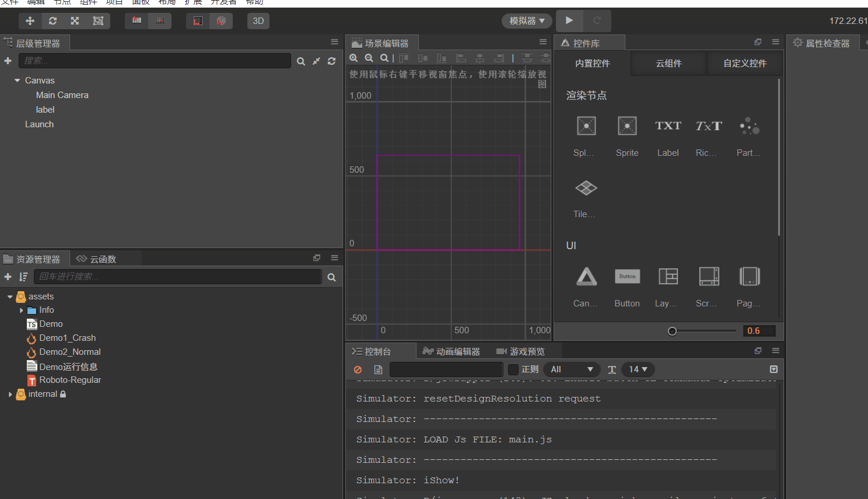Select the Roboto-Regular font asset
Viewport: 868px width, 499px height.
click(64, 380)
